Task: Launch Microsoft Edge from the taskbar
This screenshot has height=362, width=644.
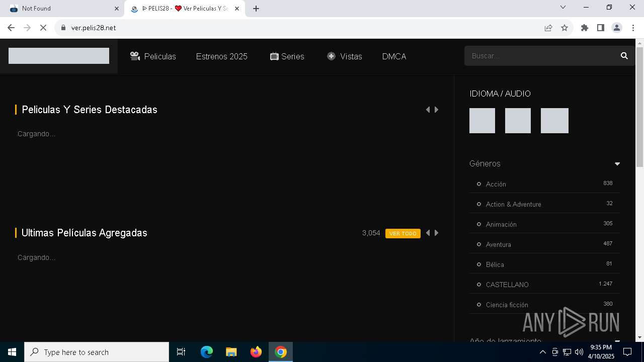Action: 207,352
